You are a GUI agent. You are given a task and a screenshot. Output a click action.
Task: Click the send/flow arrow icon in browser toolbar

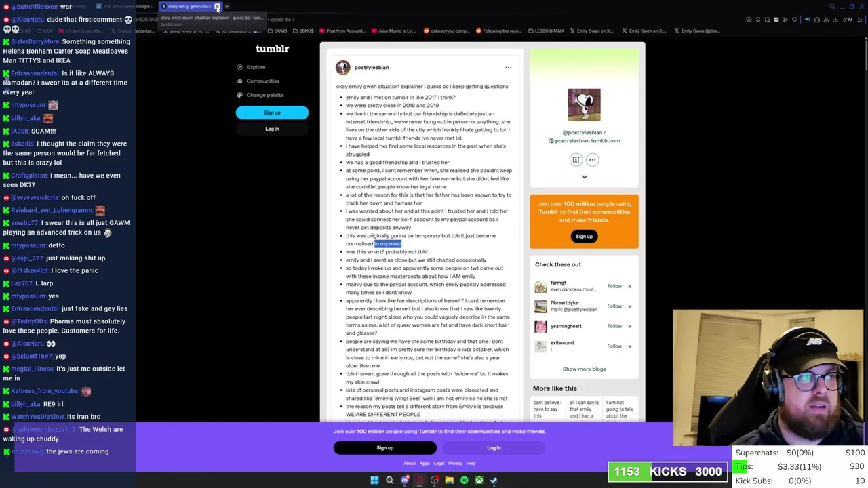click(785, 20)
